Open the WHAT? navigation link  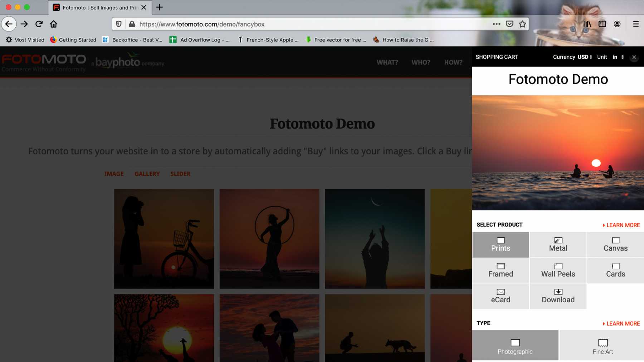coord(387,62)
